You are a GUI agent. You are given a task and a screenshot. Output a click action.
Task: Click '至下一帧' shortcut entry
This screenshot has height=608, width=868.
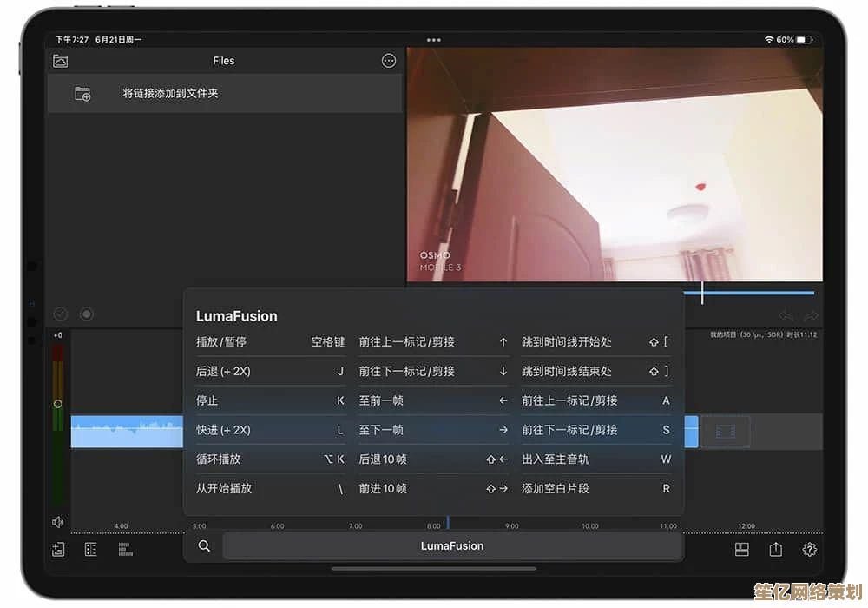pyautogui.click(x=433, y=430)
